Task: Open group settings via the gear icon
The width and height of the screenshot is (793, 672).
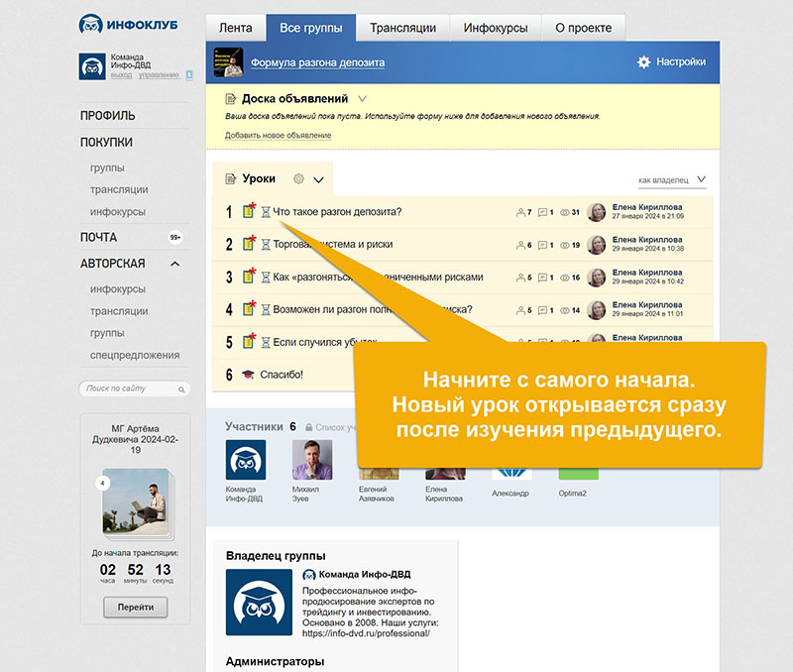Action: pos(644,62)
